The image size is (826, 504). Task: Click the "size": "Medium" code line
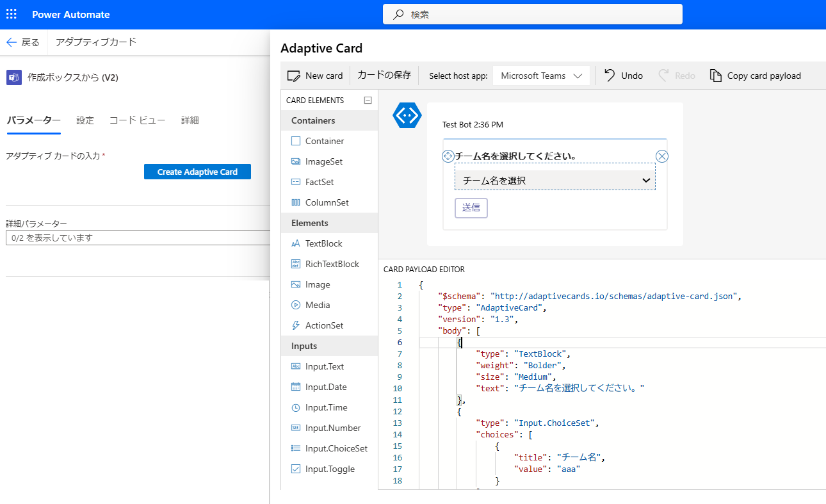(x=516, y=377)
